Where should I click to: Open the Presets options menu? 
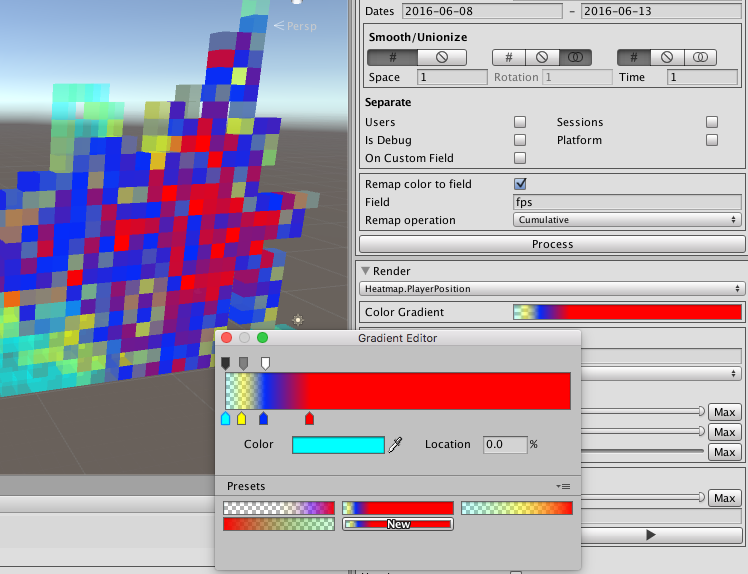(x=564, y=486)
